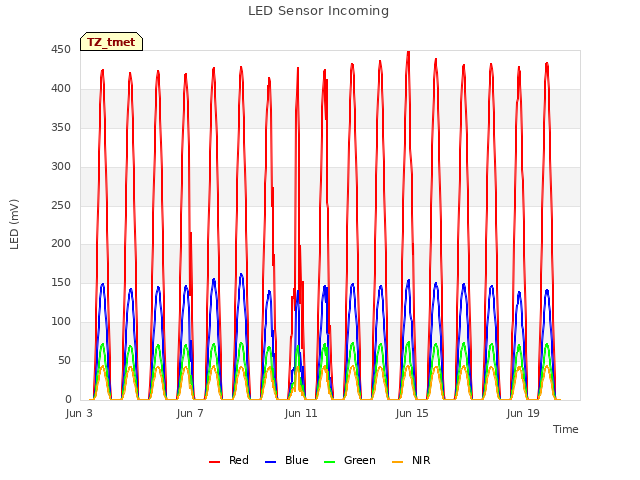
Task: Click the Jun 11 x-axis tick label
Action: pyautogui.click(x=301, y=413)
